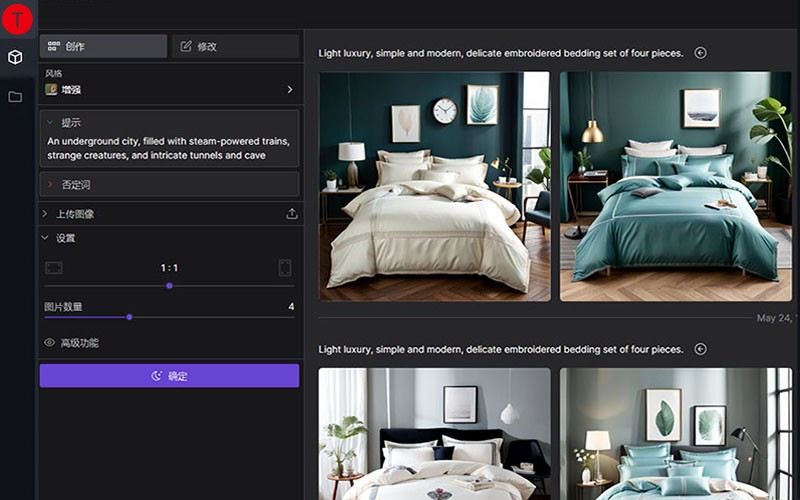800x500 pixels.
Task: Open the 3D cube sidebar icon
Action: [x=15, y=57]
